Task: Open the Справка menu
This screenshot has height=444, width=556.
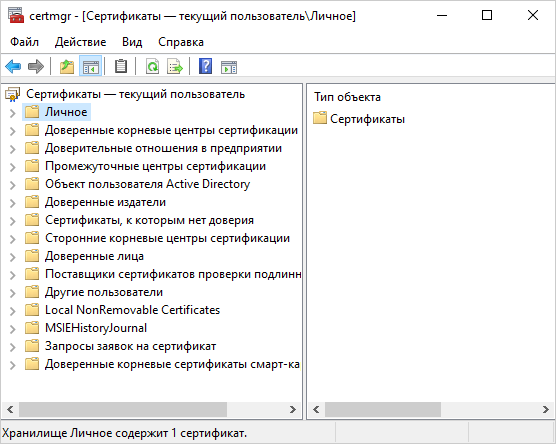Action: click(181, 42)
